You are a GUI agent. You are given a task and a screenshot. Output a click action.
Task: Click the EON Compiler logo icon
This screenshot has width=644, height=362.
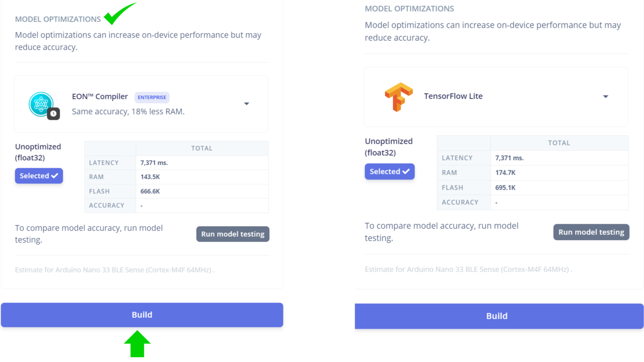coord(41,104)
